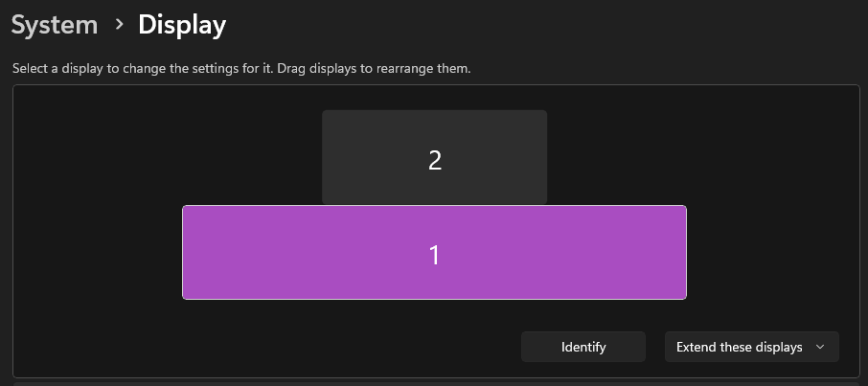The height and width of the screenshot is (386, 868).
Task: Click the empty area right of display 1
Action: [x=771, y=253]
